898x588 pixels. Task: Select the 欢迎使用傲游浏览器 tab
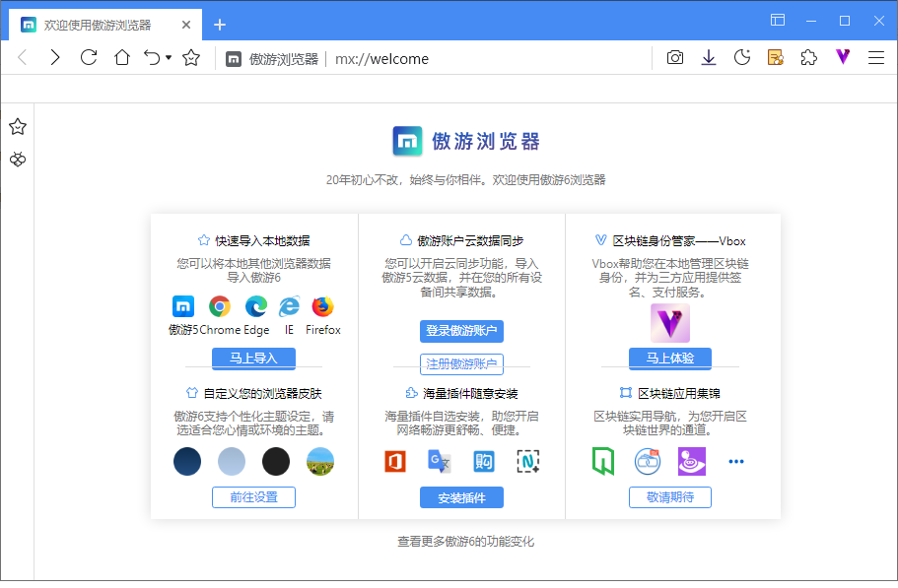(105, 26)
